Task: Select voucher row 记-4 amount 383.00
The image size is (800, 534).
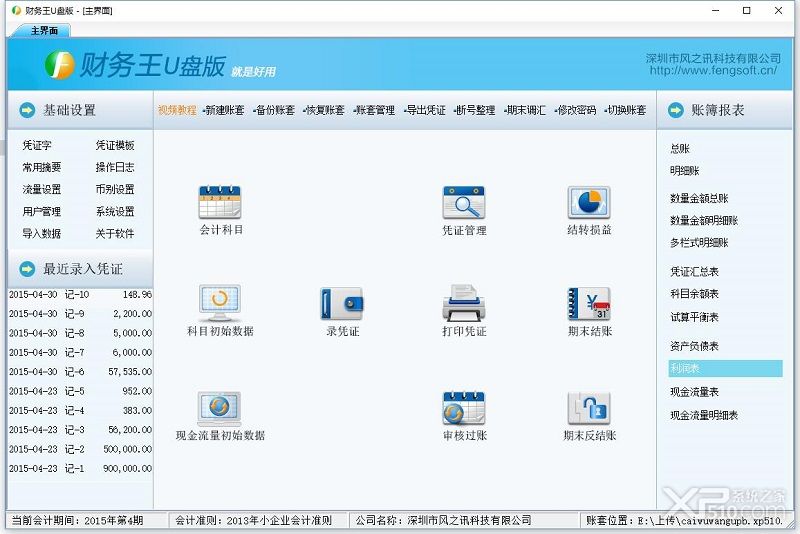Action: [80, 411]
